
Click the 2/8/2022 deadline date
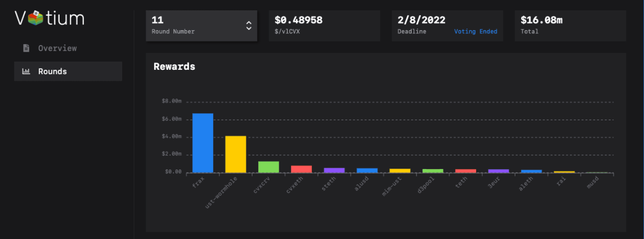[421, 20]
